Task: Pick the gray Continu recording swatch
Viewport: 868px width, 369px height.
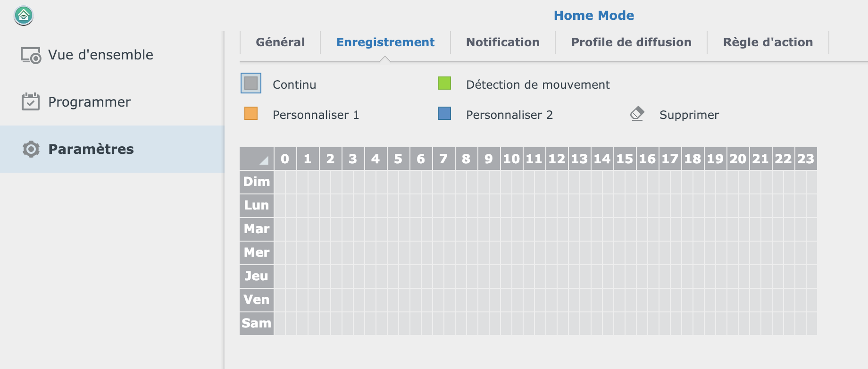Action: [251, 84]
